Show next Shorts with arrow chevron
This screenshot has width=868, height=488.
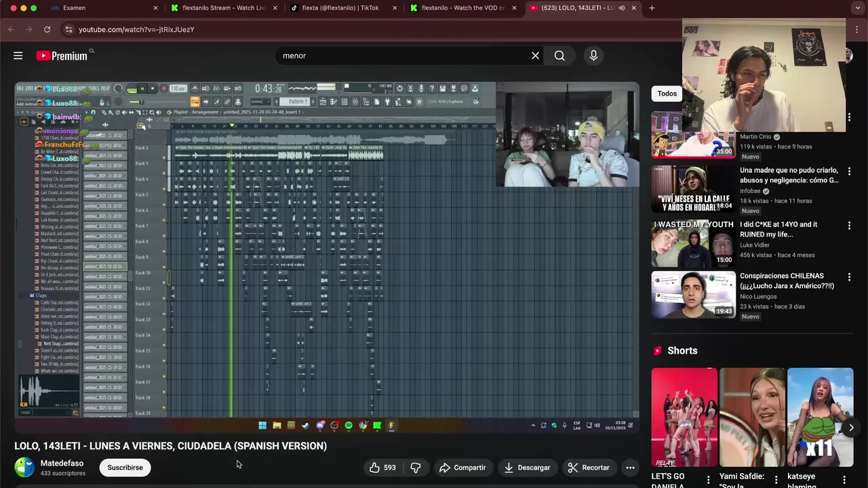851,428
